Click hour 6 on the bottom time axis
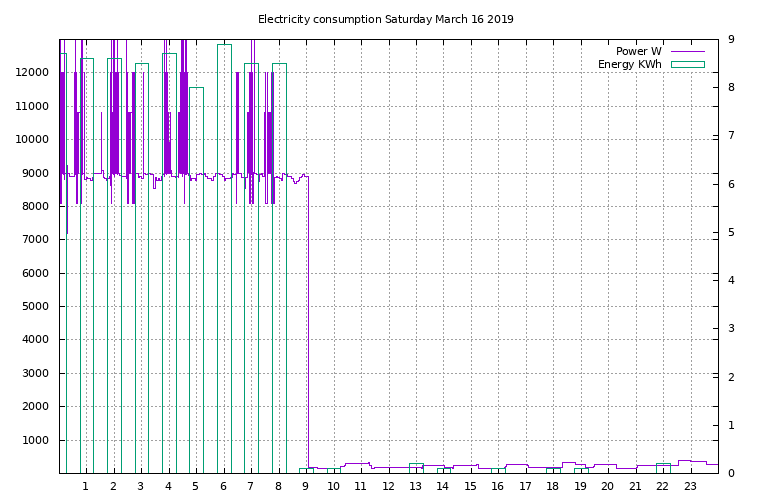768x500 pixels. (x=223, y=486)
